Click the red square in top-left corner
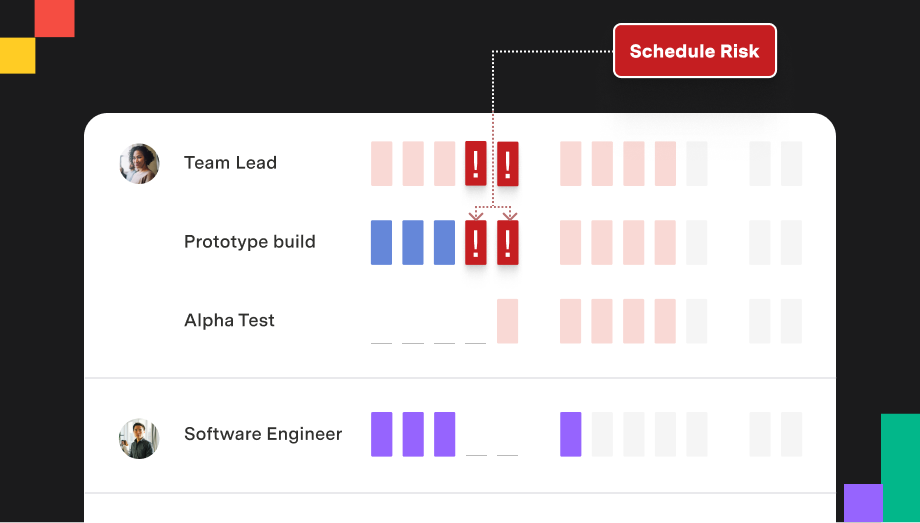The image size is (920, 523). tap(55, 18)
